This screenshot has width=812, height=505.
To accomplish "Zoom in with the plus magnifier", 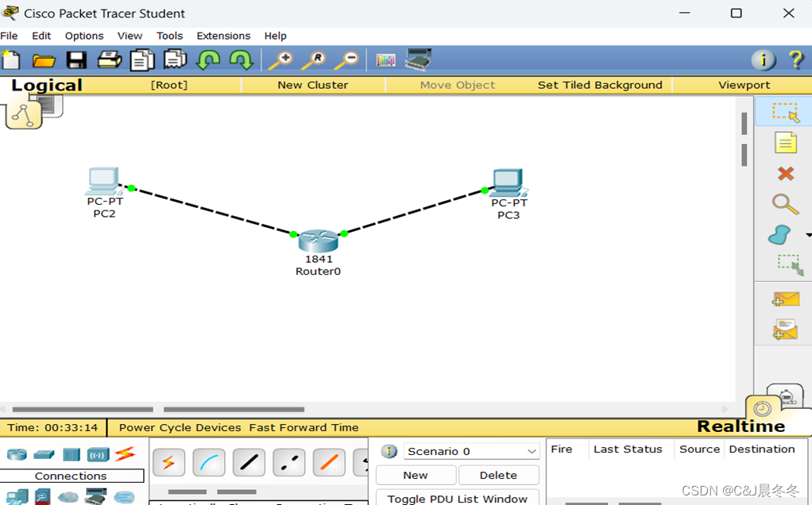I will tap(280, 60).
